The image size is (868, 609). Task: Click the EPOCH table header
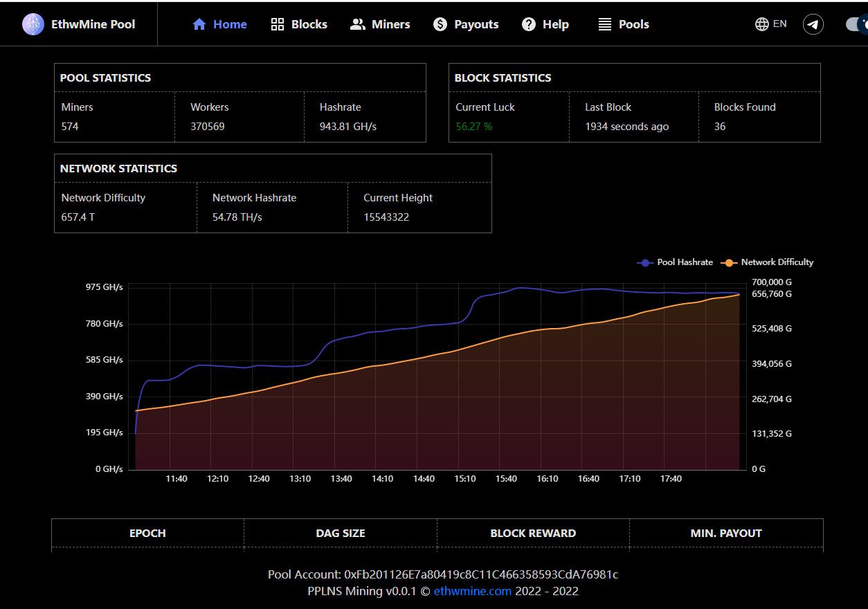pos(147,533)
